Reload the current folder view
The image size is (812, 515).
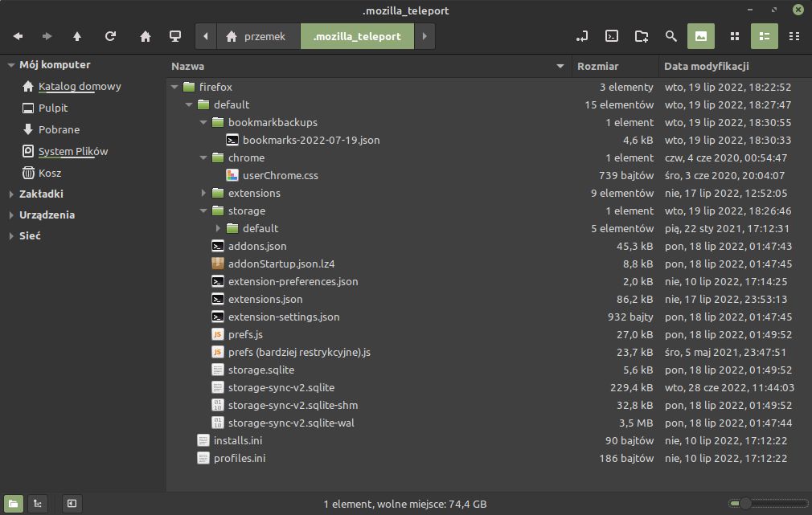point(110,36)
